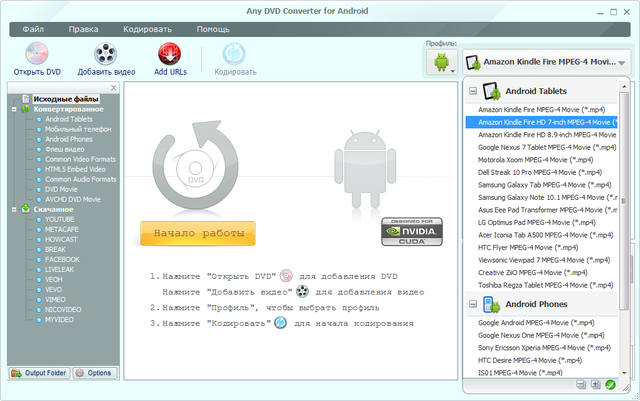
Task: Choose LG Optimus Pad profile
Action: coord(542,223)
